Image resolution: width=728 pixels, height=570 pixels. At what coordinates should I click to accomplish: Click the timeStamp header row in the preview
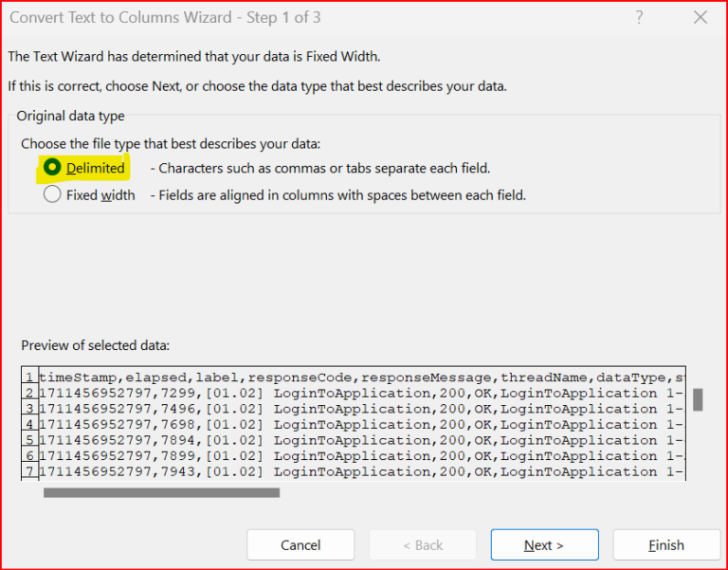360,377
